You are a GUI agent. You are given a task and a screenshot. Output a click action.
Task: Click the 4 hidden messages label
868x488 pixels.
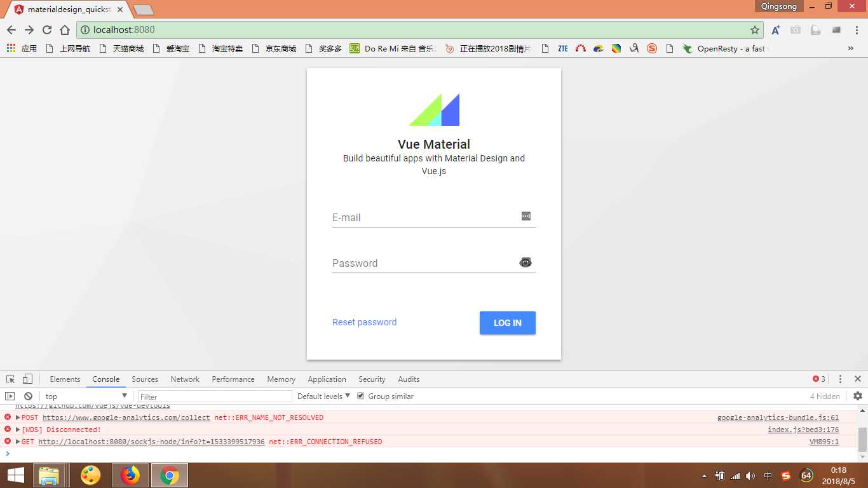(825, 396)
